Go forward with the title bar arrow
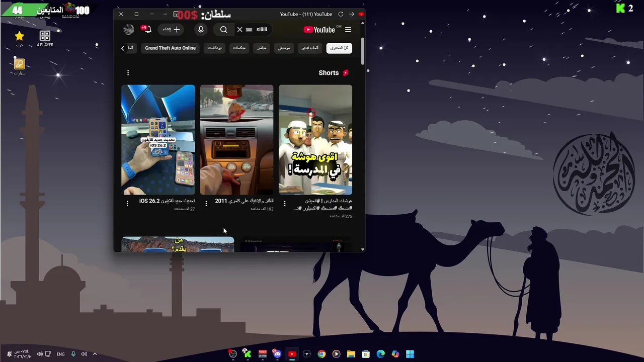Image resolution: width=644 pixels, height=362 pixels. pyautogui.click(x=351, y=14)
